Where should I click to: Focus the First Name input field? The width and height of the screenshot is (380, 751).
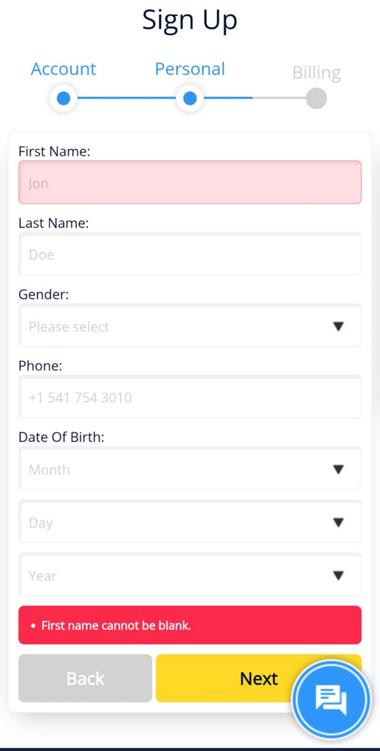pyautogui.click(x=190, y=182)
